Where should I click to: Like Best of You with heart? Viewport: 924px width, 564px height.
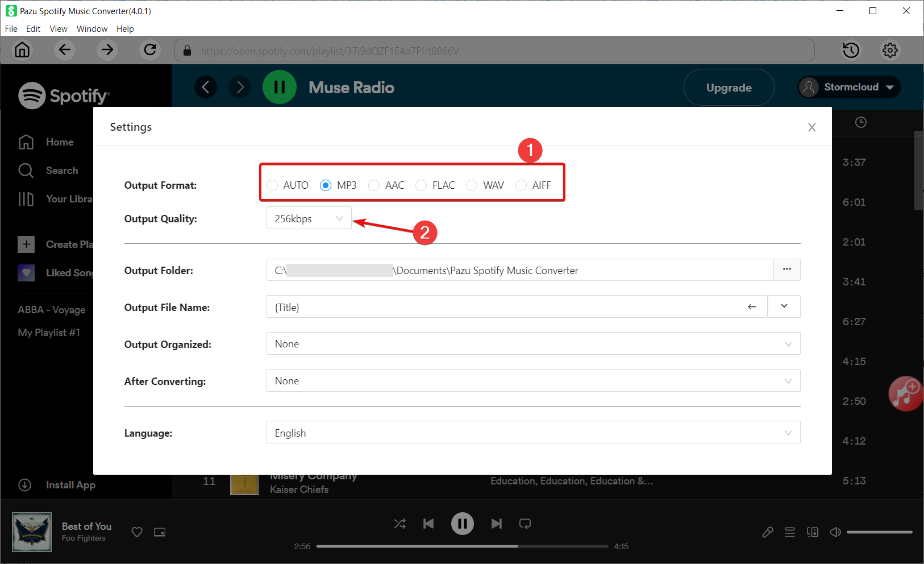pyautogui.click(x=137, y=532)
